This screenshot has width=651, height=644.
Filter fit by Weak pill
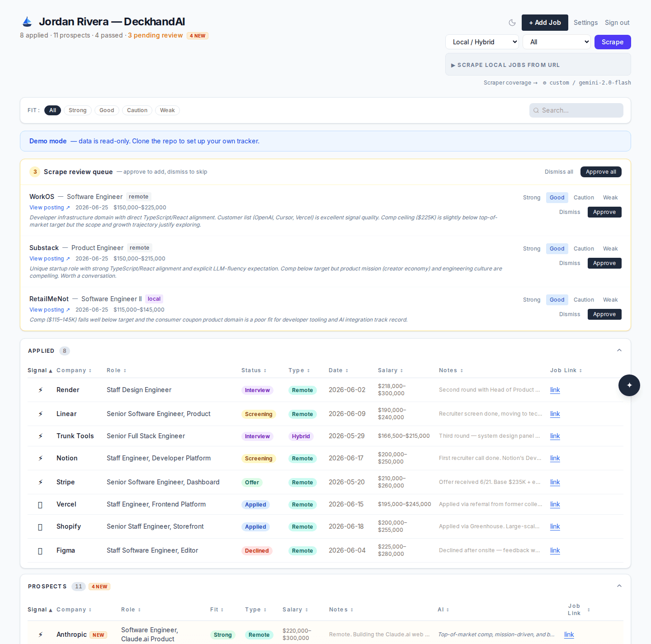(167, 110)
